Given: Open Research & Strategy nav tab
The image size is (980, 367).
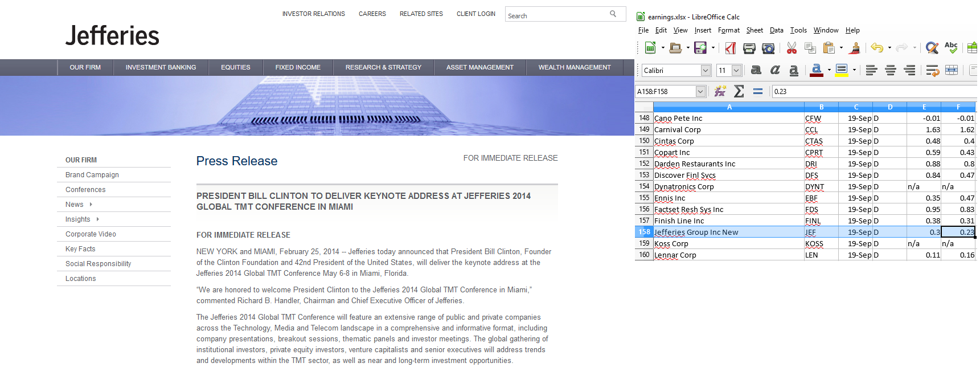Looking at the screenshot, I should [x=383, y=67].
